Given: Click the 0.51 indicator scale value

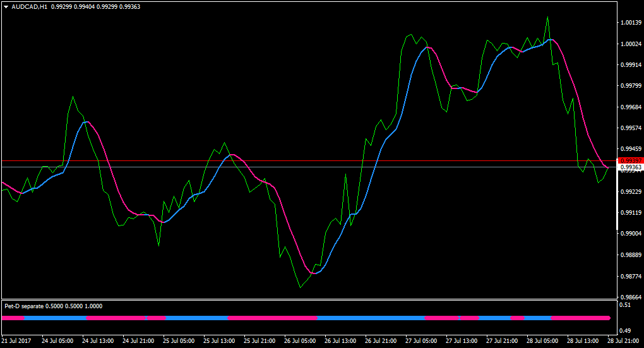Looking at the screenshot, I should [x=625, y=305].
